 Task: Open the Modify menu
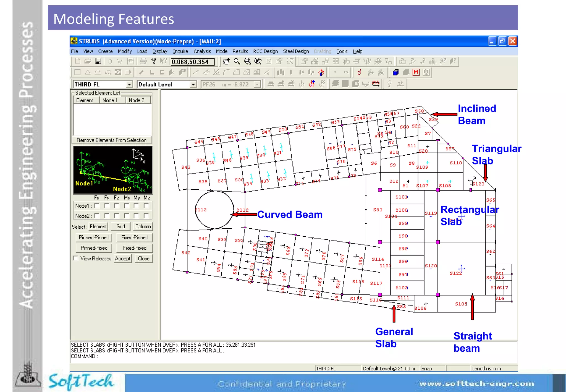pos(125,51)
